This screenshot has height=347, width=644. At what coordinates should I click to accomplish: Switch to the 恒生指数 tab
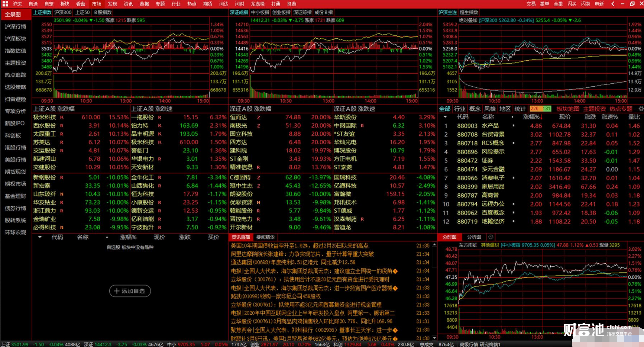tap(469, 12)
